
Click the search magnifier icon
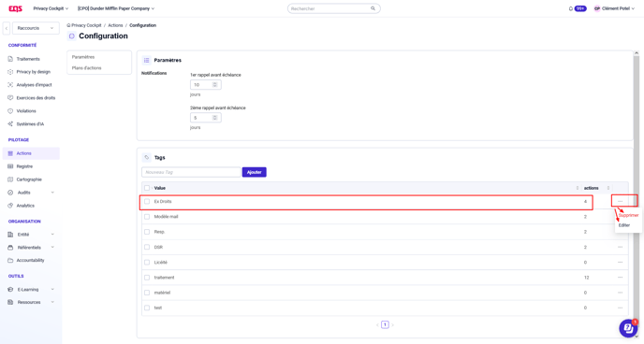point(373,8)
